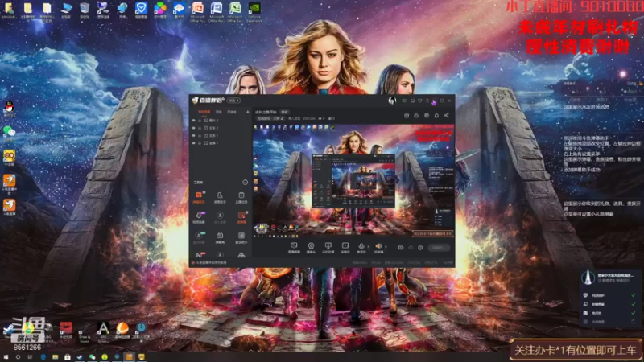The image size is (644, 362).
Task: Toggle lock icon on first source row
Action: point(200,121)
